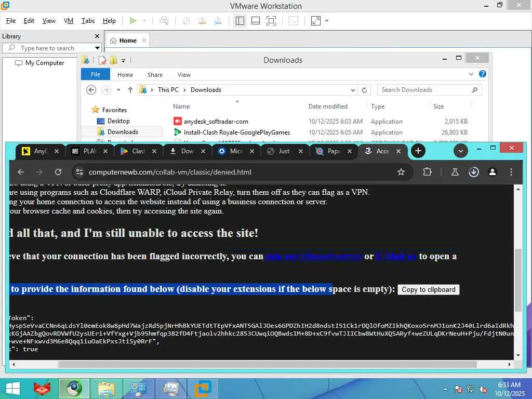This screenshot has width=532, height=399.
Task: Open the VMware Tabs menu
Action: point(88,21)
